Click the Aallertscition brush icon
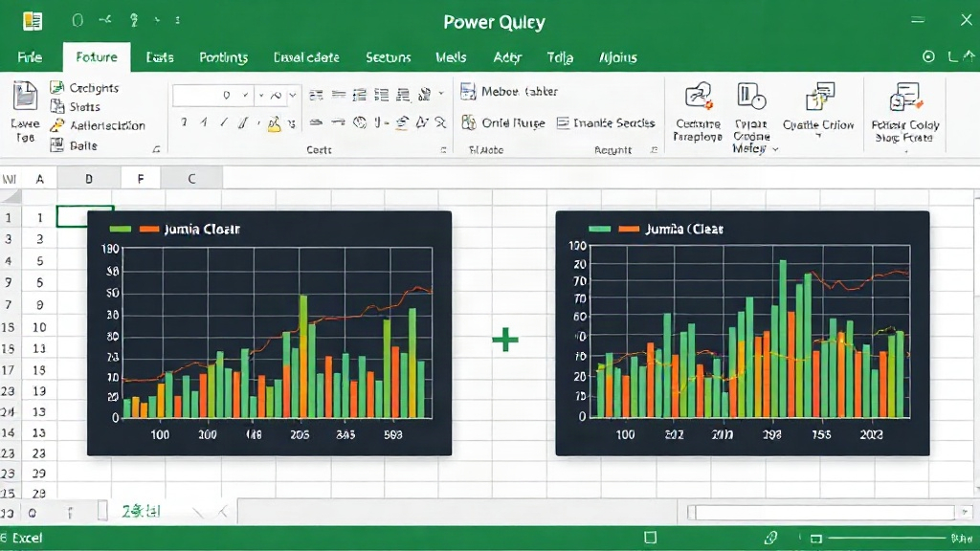The height and width of the screenshot is (551, 980). (56, 125)
